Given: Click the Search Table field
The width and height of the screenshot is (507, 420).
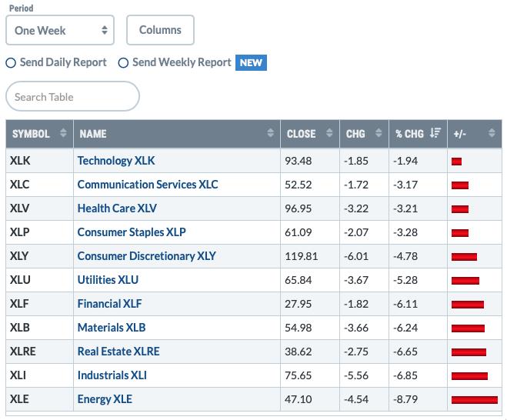Looking at the screenshot, I should pyautogui.click(x=73, y=96).
